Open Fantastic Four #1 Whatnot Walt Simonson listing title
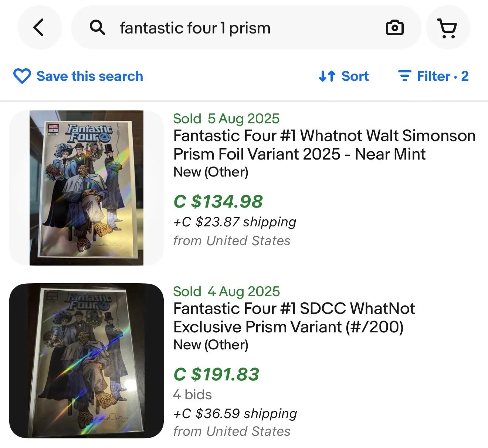Screen dimensions: 488x448 tap(324, 145)
